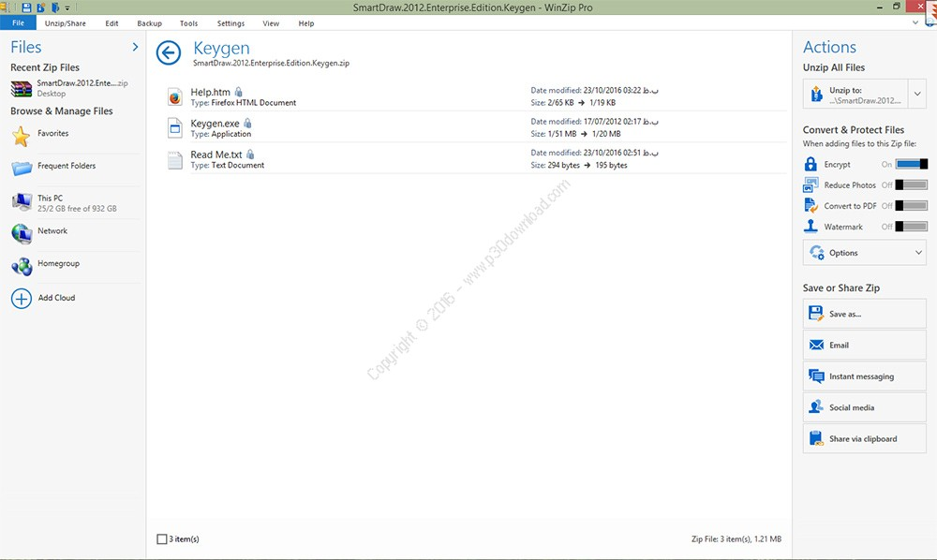Click the Instant messaging button
Image resolution: width=937 pixels, height=560 pixels.
[865, 376]
